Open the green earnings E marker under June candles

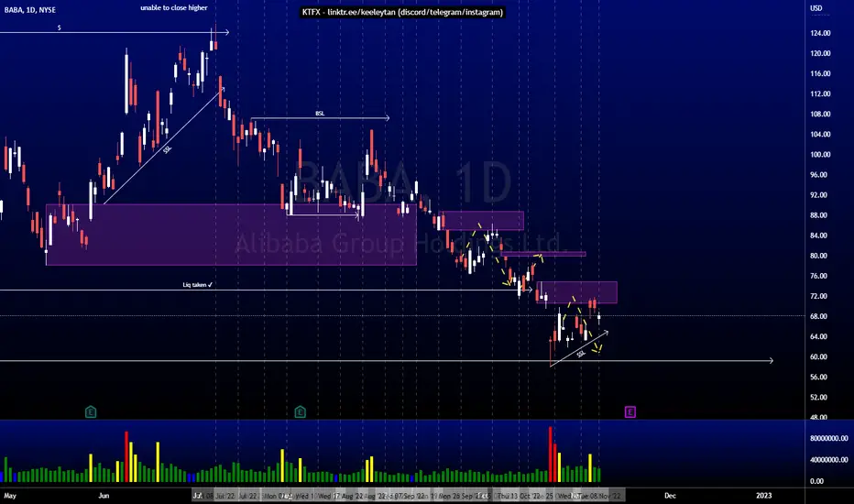tap(91, 412)
